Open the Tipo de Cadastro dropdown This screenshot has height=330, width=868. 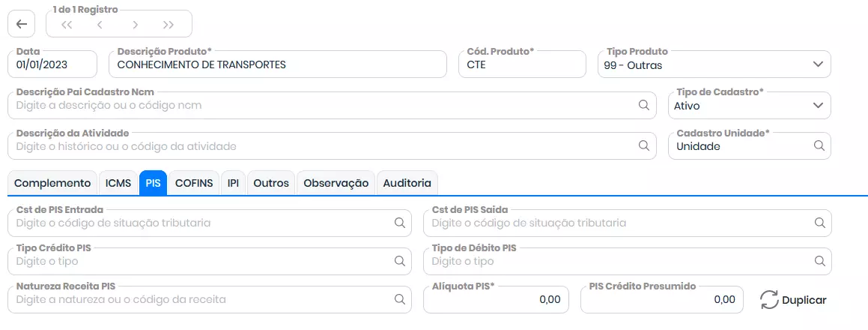click(750, 106)
